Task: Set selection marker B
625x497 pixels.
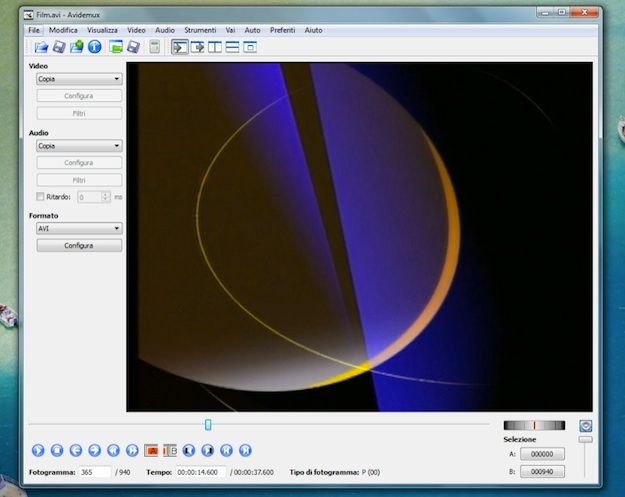Action: (x=170, y=451)
